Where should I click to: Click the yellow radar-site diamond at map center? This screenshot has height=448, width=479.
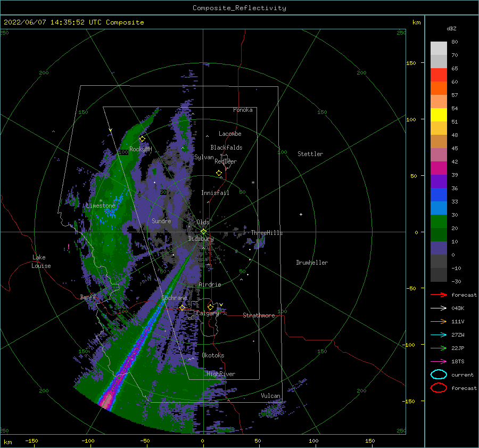tap(203, 232)
